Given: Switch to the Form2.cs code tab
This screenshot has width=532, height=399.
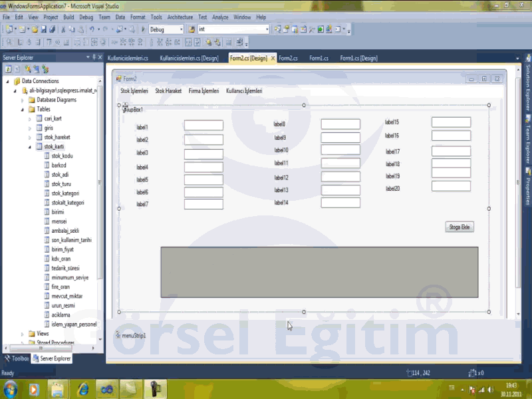Looking at the screenshot, I should click(288, 59).
